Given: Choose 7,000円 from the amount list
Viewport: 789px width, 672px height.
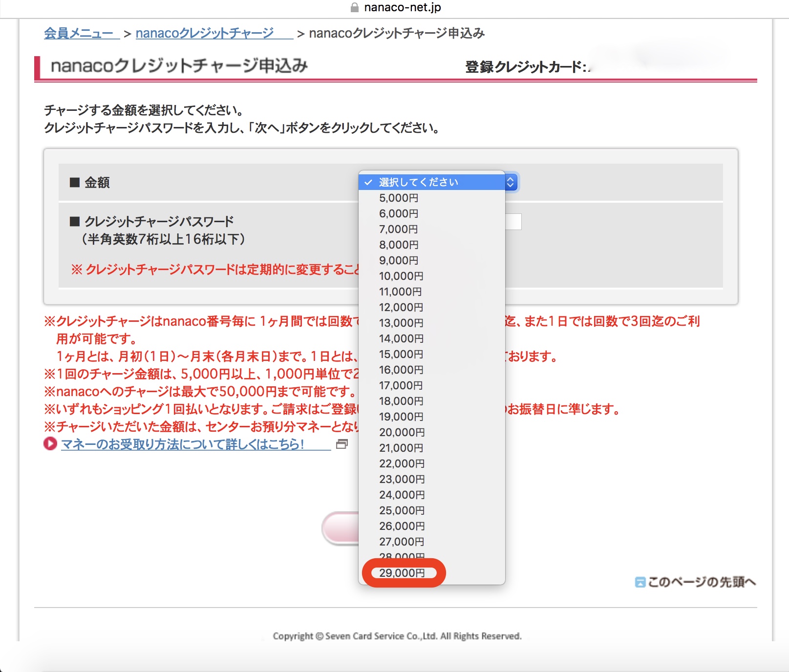Looking at the screenshot, I should (432, 229).
